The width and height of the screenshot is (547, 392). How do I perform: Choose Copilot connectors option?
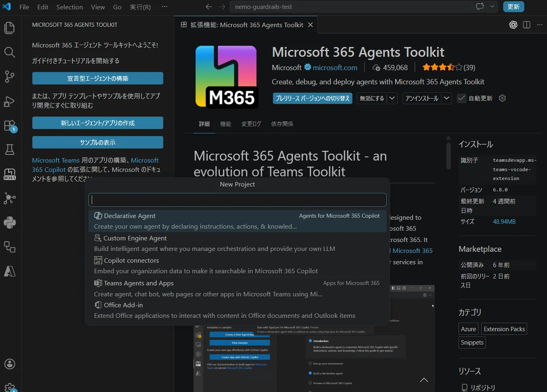[x=237, y=266]
